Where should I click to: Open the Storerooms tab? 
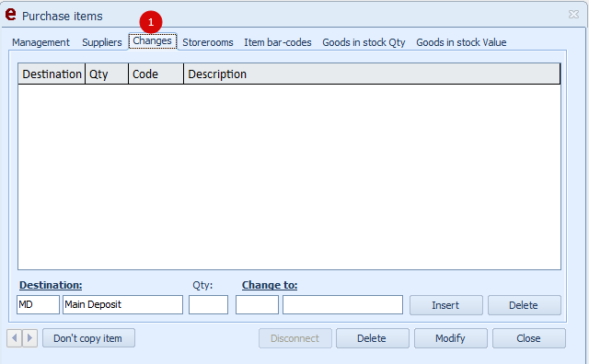point(208,42)
